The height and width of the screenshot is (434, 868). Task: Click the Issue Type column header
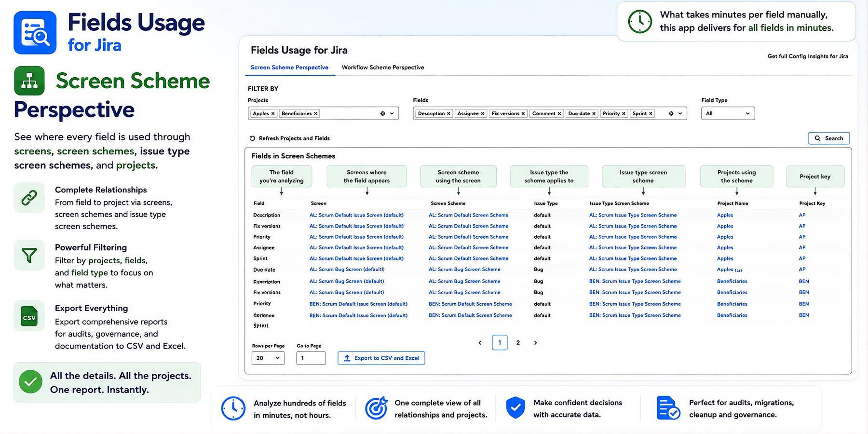pos(545,203)
